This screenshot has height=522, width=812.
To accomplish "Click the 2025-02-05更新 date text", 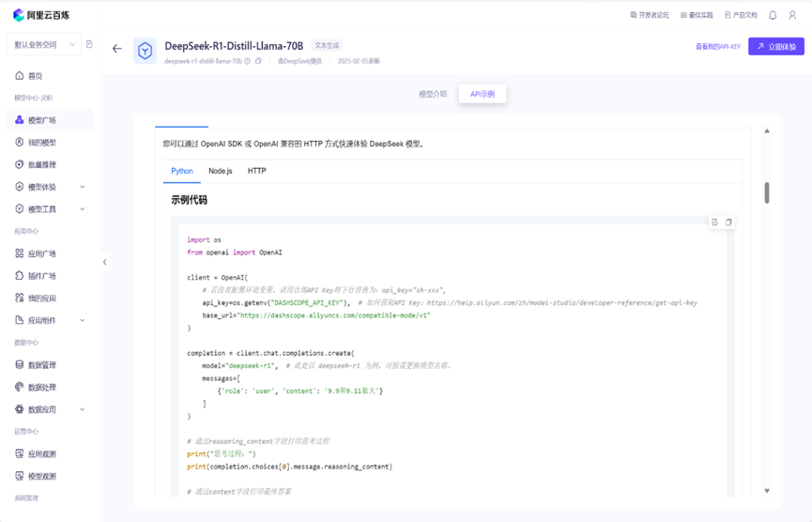I will (359, 61).
